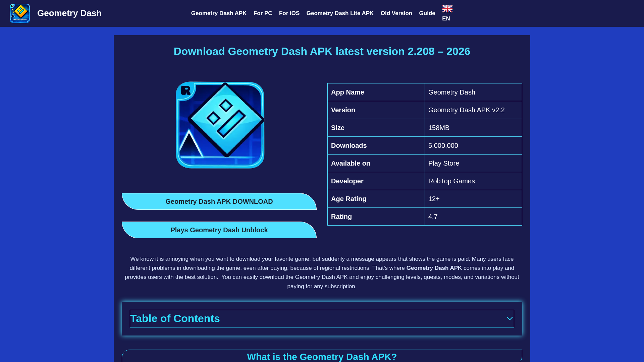The height and width of the screenshot is (362, 644).
Task: Click the Downloads label cell
Action: [x=376, y=145]
